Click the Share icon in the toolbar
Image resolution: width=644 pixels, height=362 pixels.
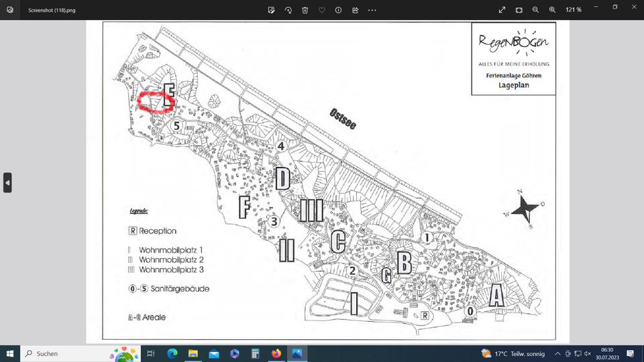click(x=355, y=10)
